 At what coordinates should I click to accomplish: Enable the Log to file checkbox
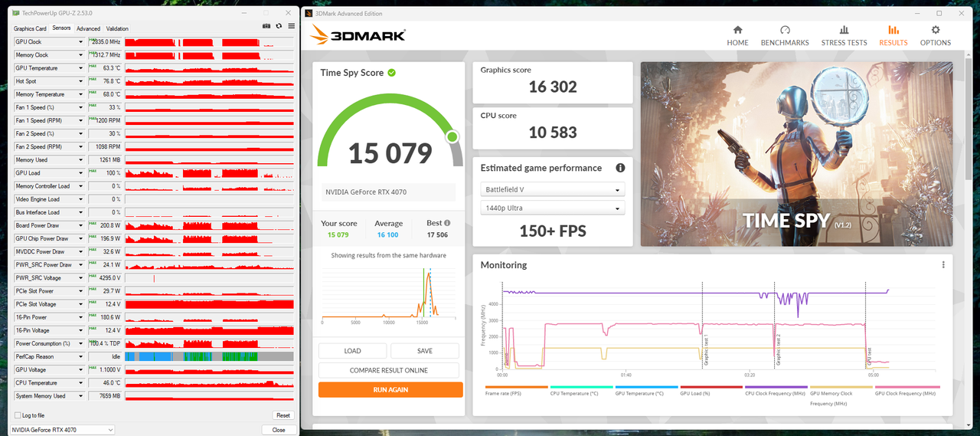click(18, 415)
